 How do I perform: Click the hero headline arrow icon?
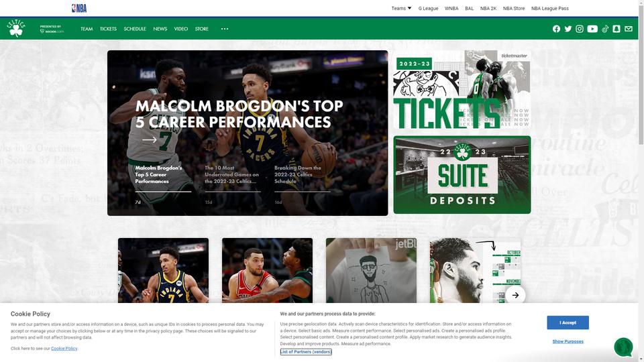pos(149,139)
